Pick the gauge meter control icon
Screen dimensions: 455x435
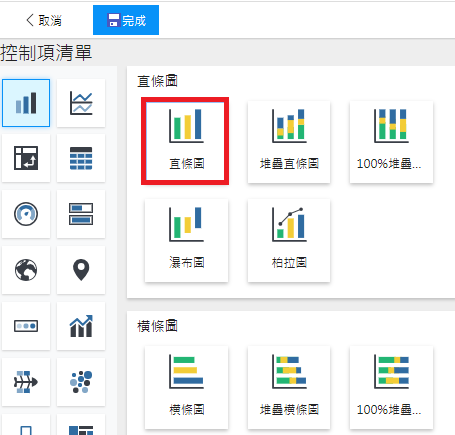click(x=26, y=214)
